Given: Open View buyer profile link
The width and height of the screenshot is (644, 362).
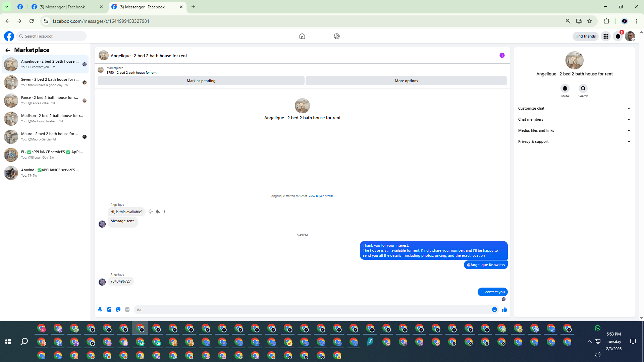Looking at the screenshot, I should pyautogui.click(x=321, y=196).
